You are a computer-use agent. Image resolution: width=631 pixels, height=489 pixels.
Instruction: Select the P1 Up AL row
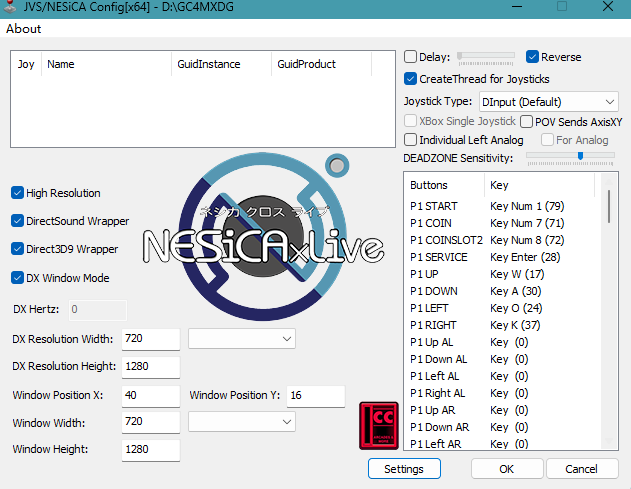(502, 342)
